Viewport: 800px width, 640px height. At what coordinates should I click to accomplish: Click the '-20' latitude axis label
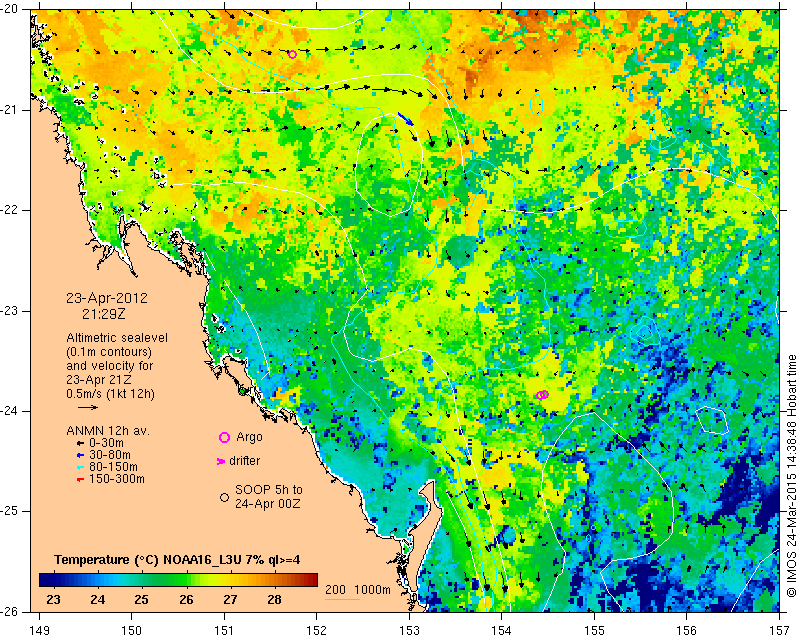click(10, 10)
